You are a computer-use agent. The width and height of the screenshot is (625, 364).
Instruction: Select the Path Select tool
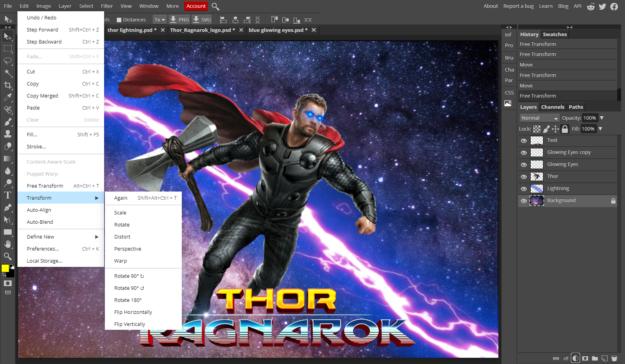point(8,220)
